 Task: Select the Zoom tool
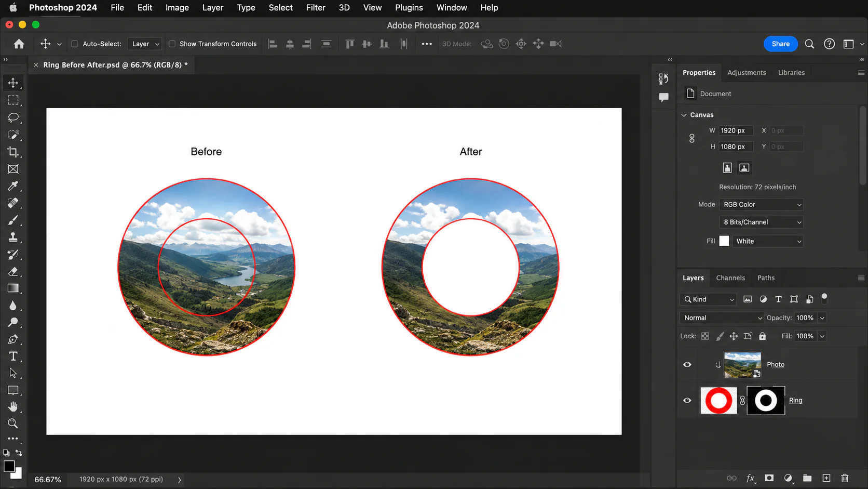tap(13, 424)
